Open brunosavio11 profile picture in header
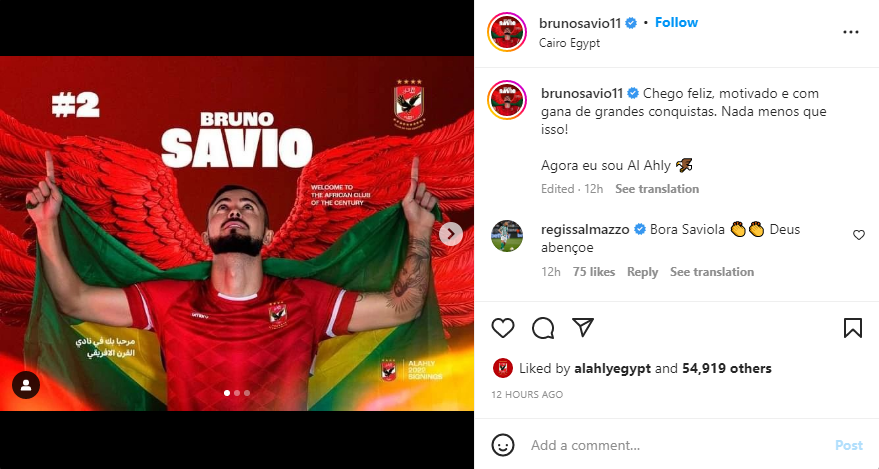This screenshot has height=469, width=879. click(x=507, y=32)
